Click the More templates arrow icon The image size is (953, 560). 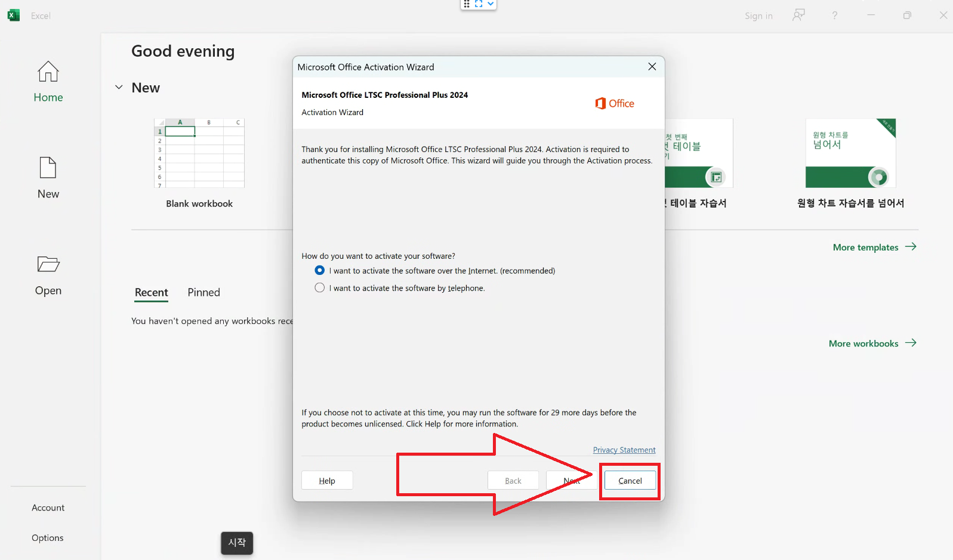click(911, 246)
